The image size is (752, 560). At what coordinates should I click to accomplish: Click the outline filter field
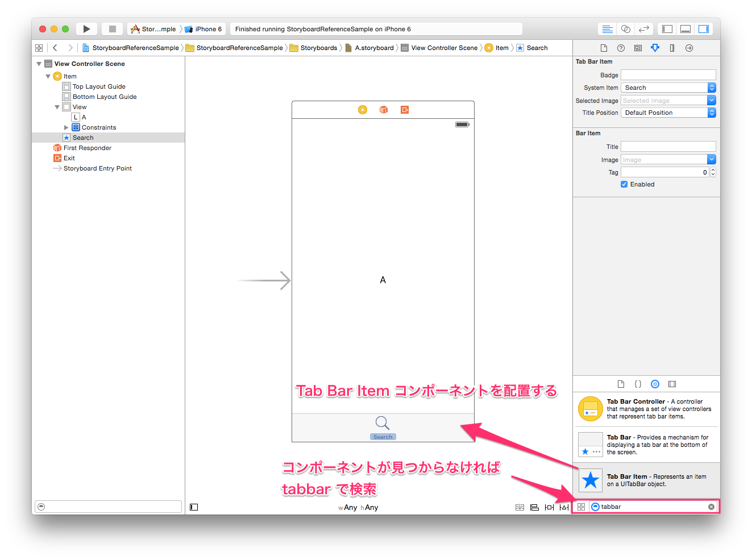tap(108, 507)
